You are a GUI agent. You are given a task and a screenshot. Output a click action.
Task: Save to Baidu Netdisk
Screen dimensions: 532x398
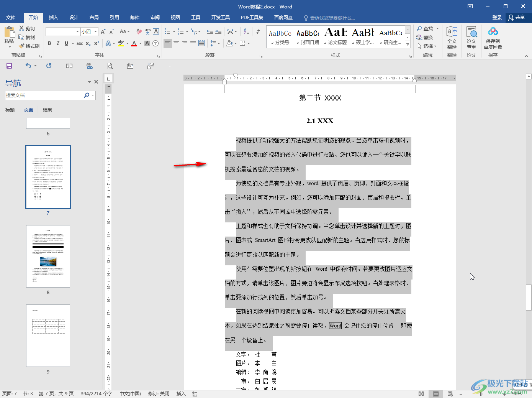click(x=493, y=38)
